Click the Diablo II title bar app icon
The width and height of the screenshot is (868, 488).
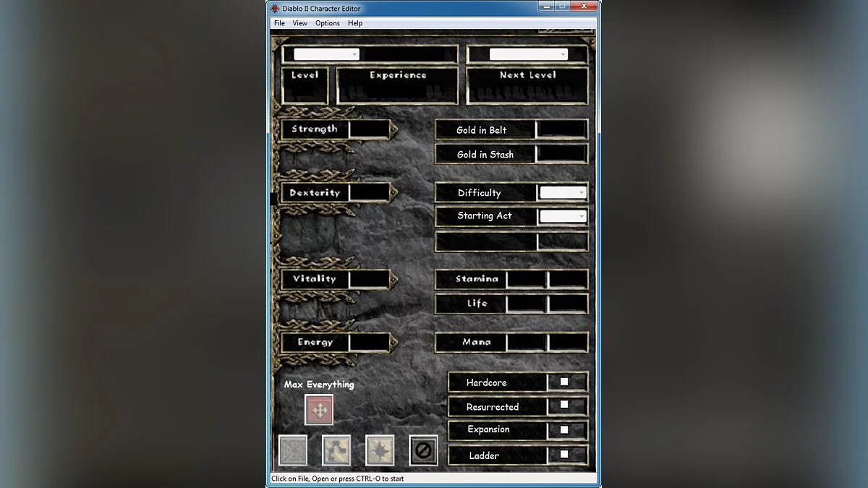click(x=275, y=9)
